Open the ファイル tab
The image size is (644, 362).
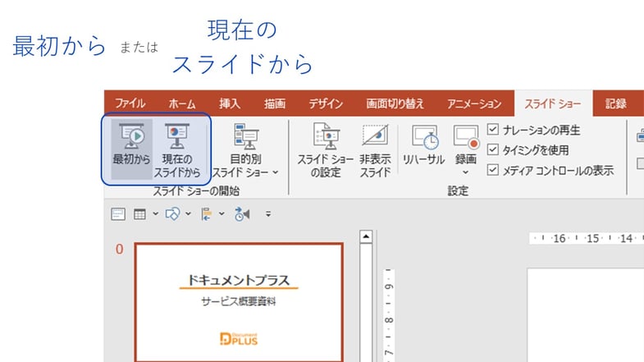pos(130,103)
